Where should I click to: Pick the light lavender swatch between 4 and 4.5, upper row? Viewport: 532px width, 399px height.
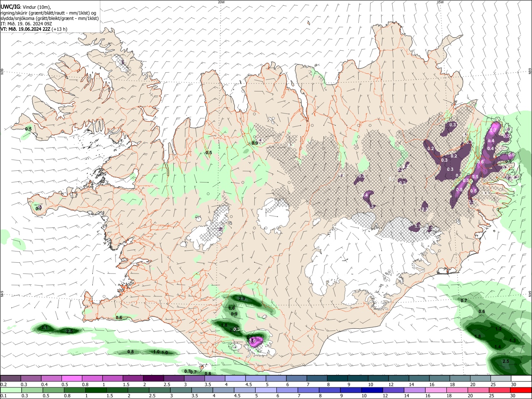point(234,378)
